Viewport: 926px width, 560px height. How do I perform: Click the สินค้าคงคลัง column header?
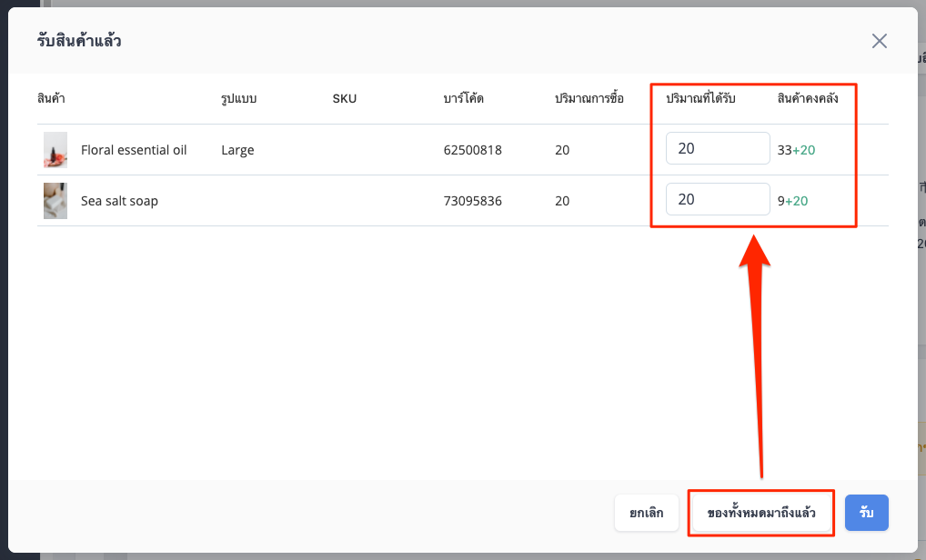(808, 98)
